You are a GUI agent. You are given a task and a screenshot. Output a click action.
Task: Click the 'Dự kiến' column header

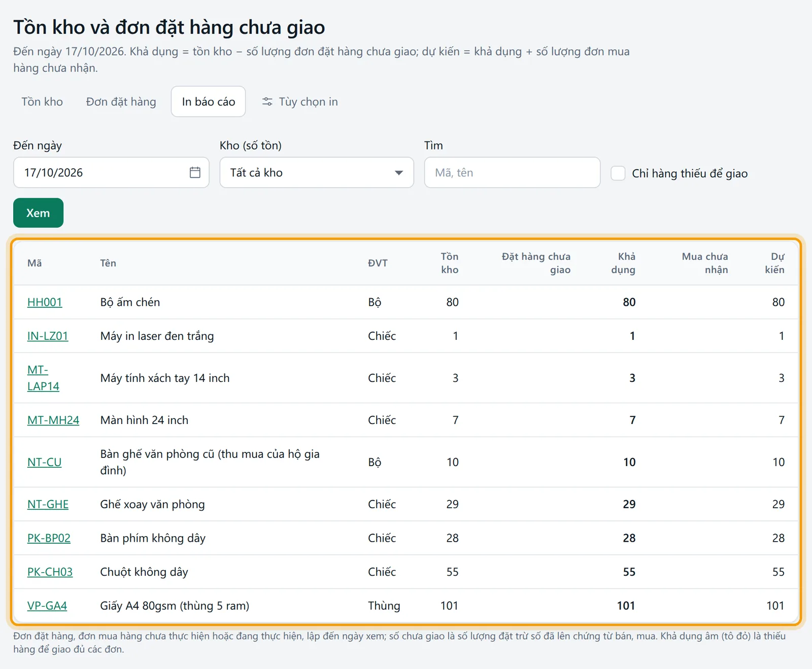tap(774, 263)
